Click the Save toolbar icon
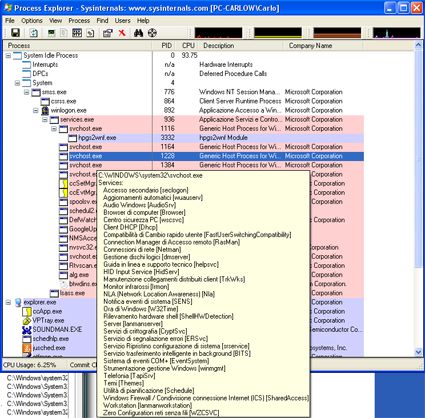The image size is (425, 418). point(15,33)
